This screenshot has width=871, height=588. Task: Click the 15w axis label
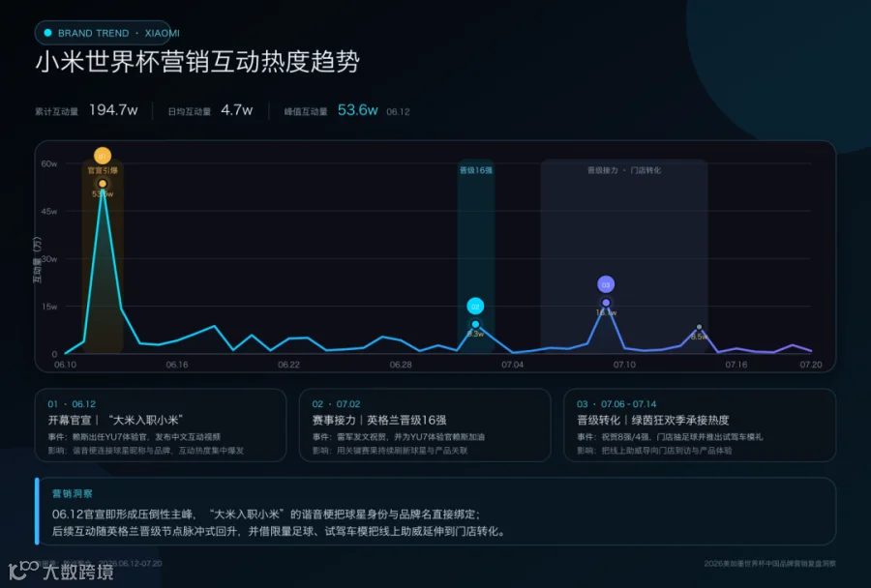[49, 307]
